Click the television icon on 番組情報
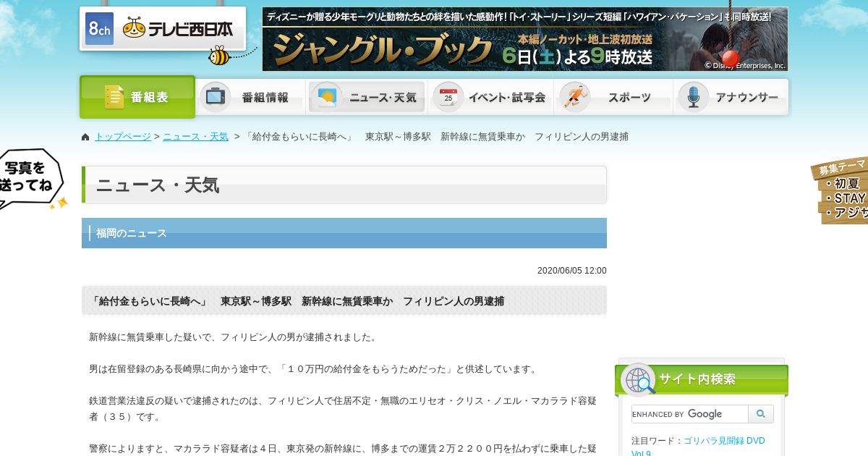868x456 pixels. 215,97
